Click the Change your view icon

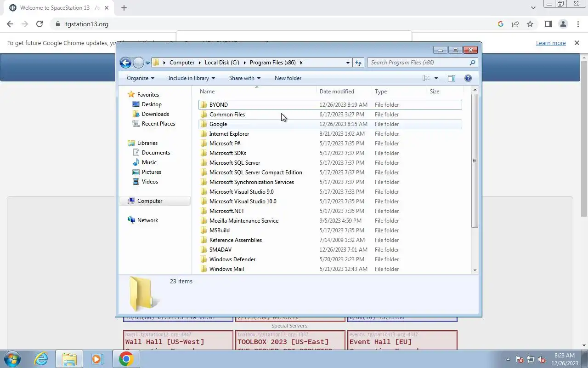tap(426, 78)
